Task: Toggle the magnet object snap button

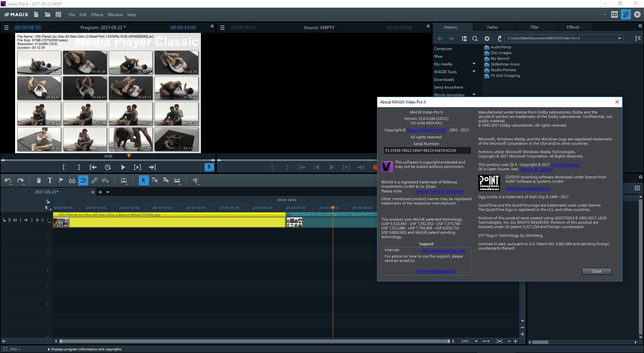Action: pos(83,181)
